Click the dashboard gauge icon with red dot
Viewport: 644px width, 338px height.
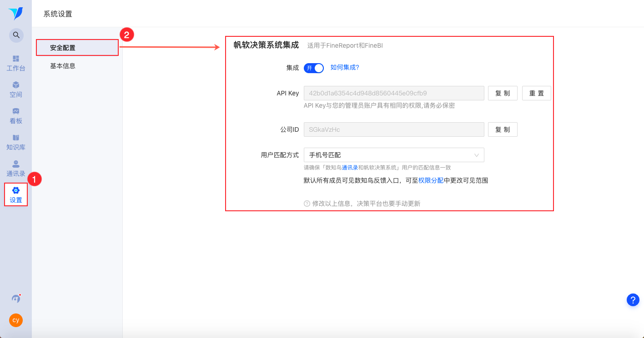click(16, 298)
